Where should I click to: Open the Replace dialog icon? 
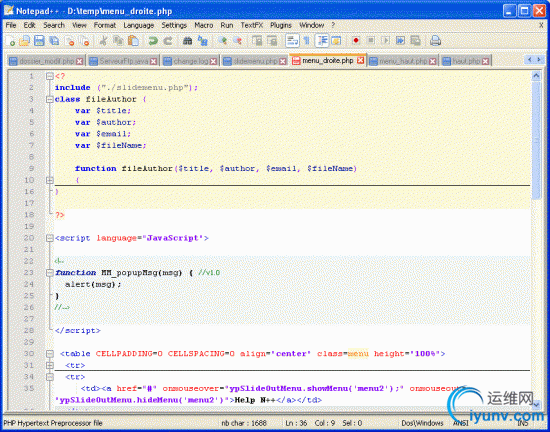202,41
